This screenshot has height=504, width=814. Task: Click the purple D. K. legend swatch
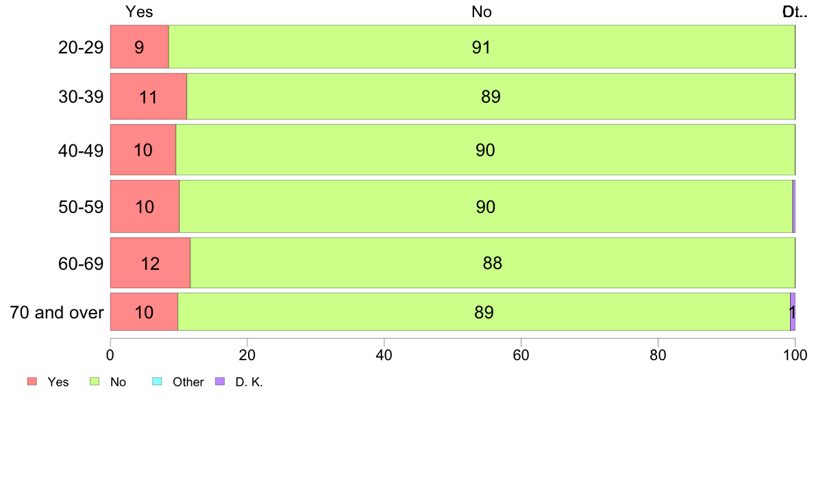click(x=220, y=381)
